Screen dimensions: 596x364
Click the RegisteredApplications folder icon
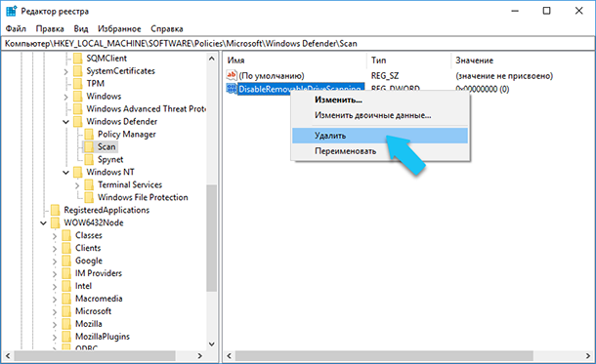point(55,210)
